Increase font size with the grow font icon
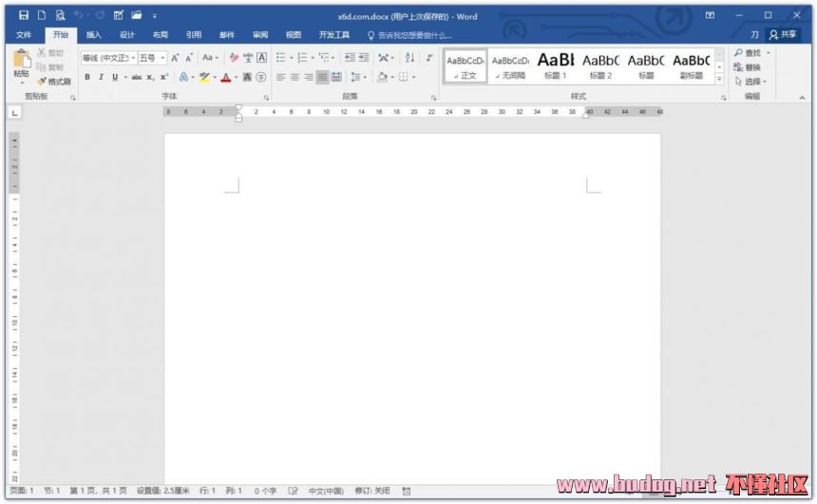This screenshot has width=817, height=504. (x=175, y=57)
